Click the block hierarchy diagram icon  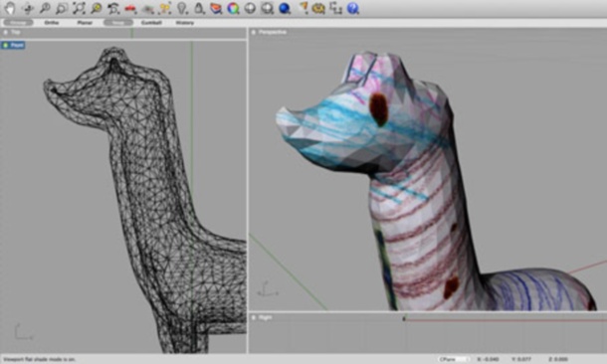[x=335, y=8]
